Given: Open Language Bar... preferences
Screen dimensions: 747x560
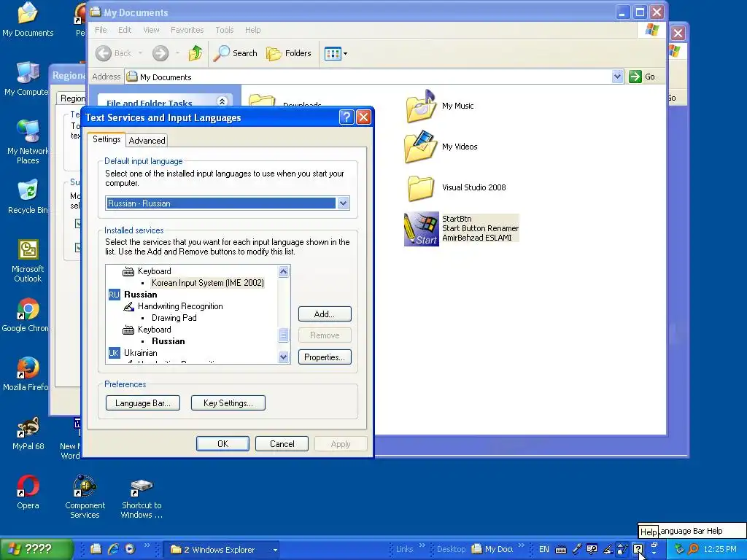Looking at the screenshot, I should (143, 402).
